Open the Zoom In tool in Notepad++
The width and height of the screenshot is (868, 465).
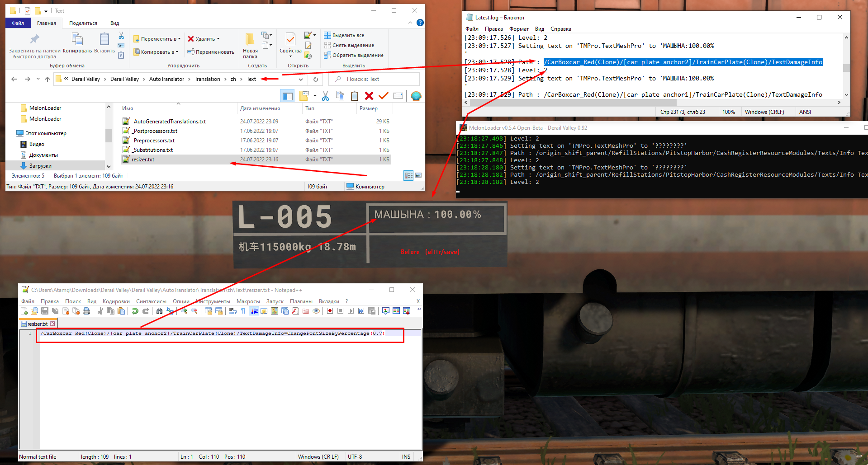[184, 311]
